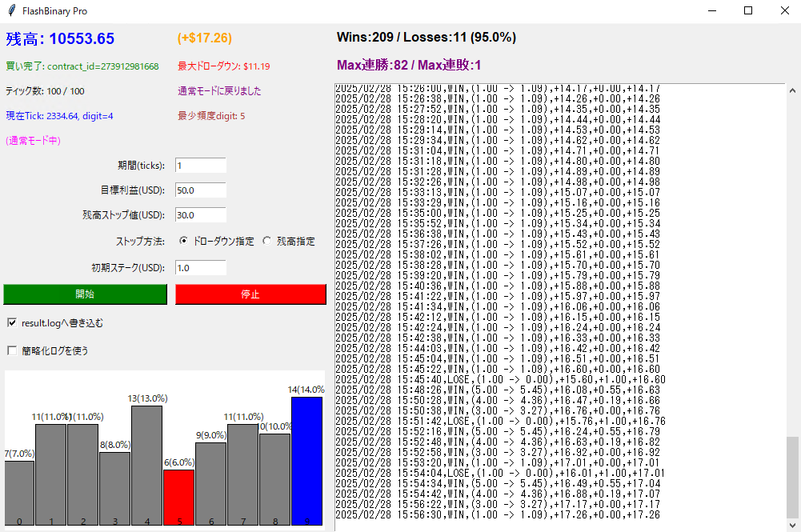The image size is (801, 532).
Task: Click the gray digit 4 histogram bar
Action: 146,464
